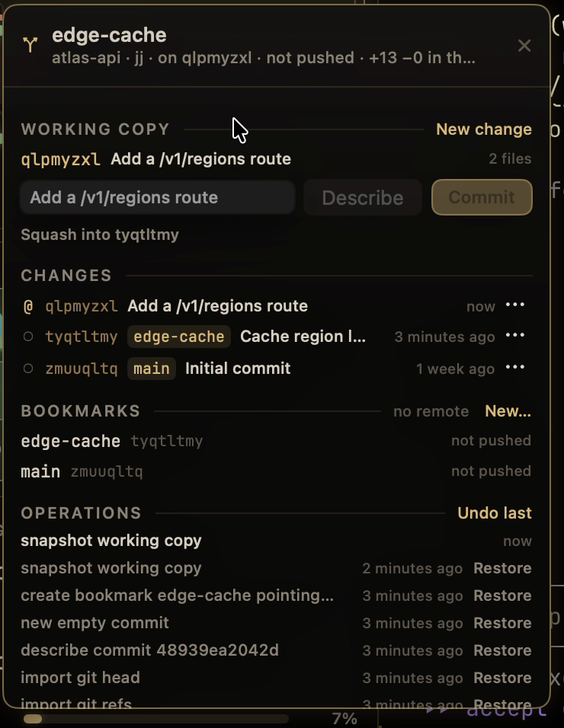Click the not pushed status of edge-cache bookmark
The width and height of the screenshot is (564, 728).
(491, 441)
